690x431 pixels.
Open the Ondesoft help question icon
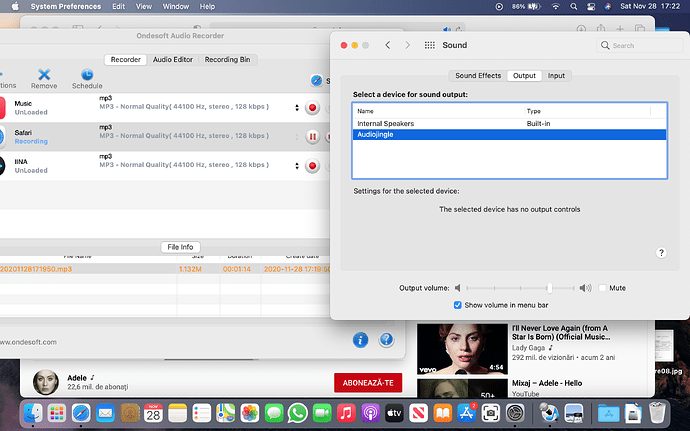click(x=385, y=341)
